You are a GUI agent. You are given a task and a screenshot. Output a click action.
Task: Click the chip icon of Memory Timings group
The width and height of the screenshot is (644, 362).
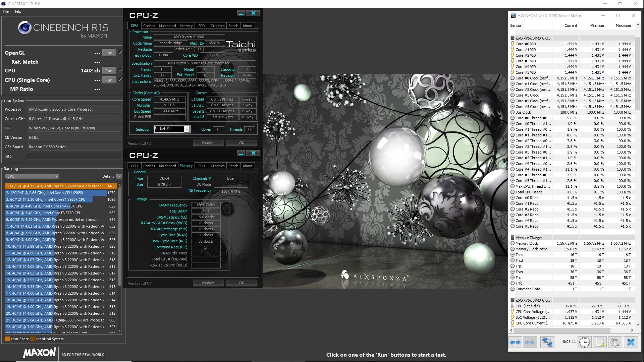click(x=513, y=238)
